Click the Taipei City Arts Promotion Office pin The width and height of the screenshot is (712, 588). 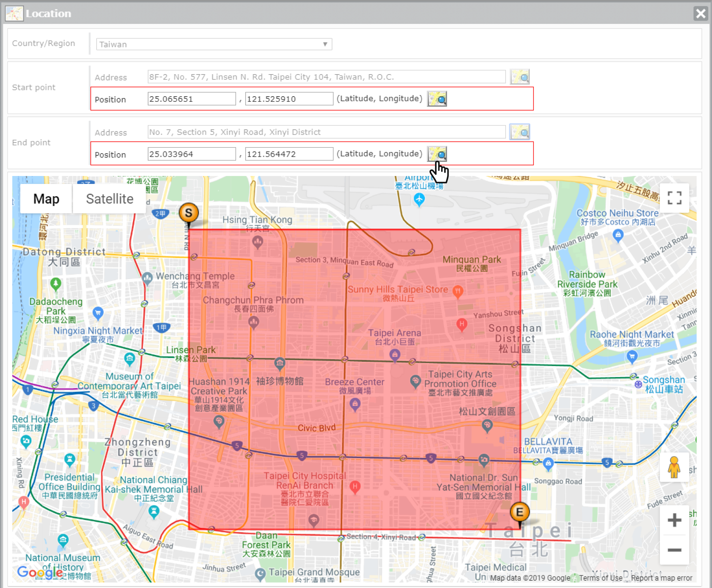(x=415, y=382)
